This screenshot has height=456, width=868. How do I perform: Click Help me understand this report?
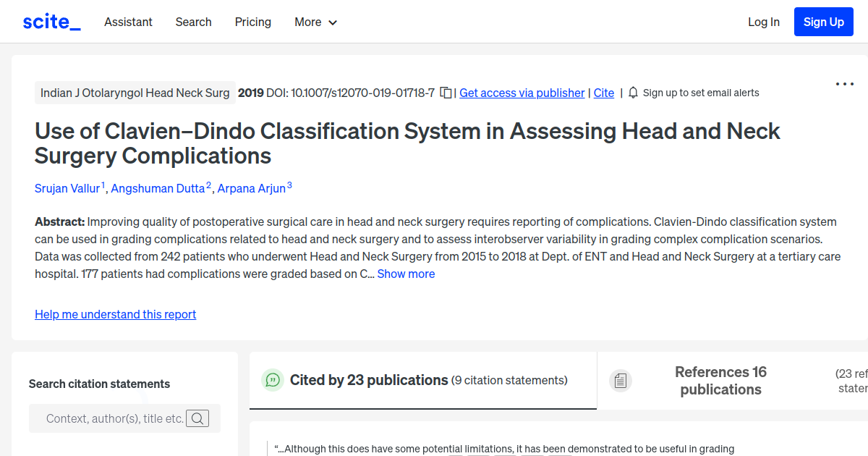(x=115, y=314)
